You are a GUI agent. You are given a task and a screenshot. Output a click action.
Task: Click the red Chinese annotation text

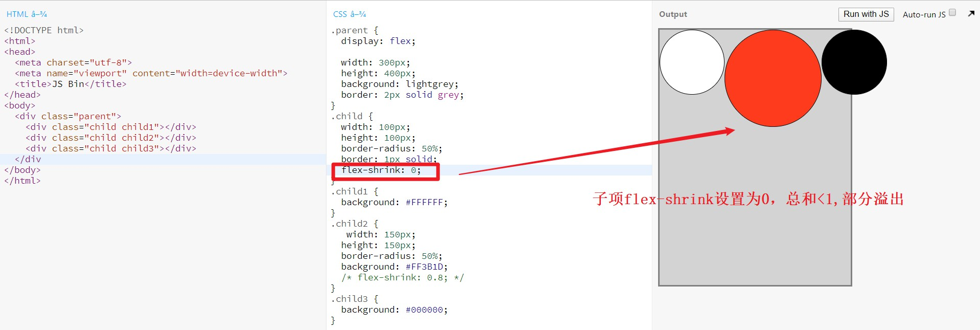click(749, 199)
